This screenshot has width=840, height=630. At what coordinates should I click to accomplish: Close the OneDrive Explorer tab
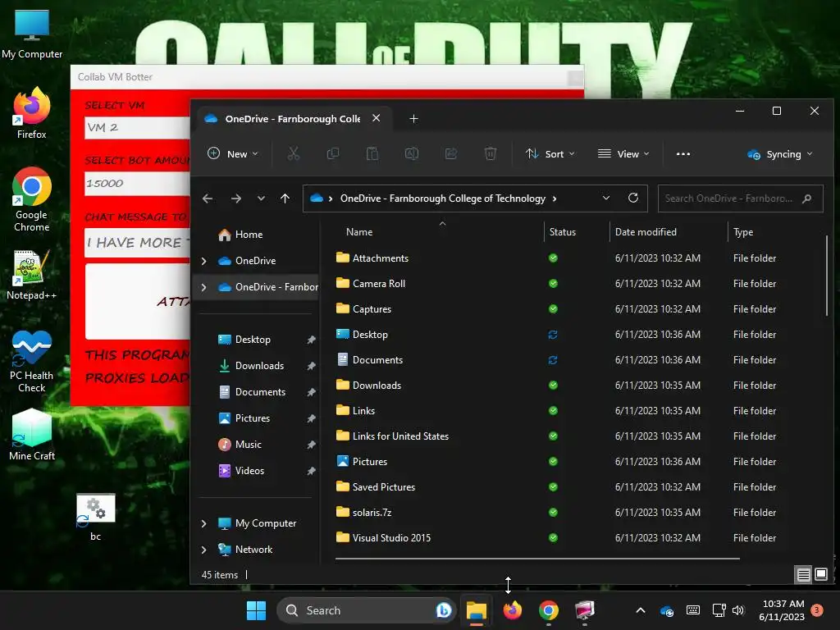click(377, 118)
